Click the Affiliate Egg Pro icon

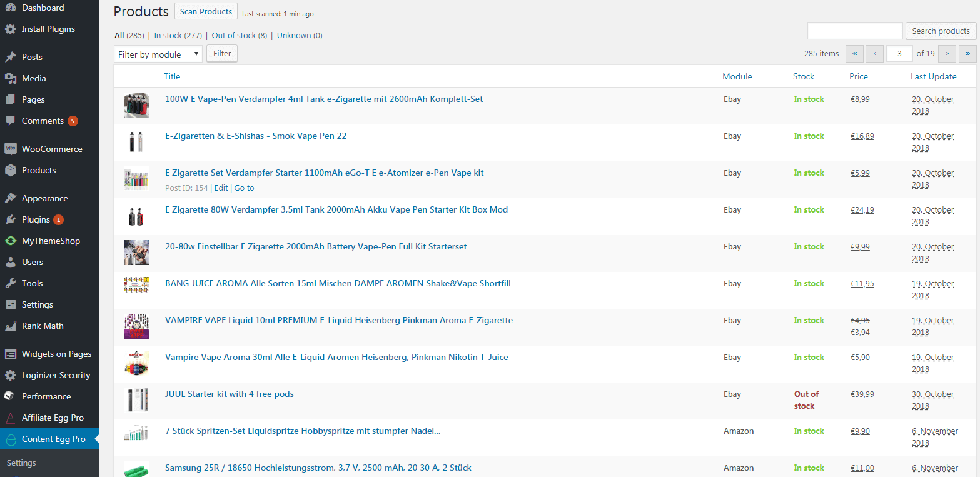[10, 418]
